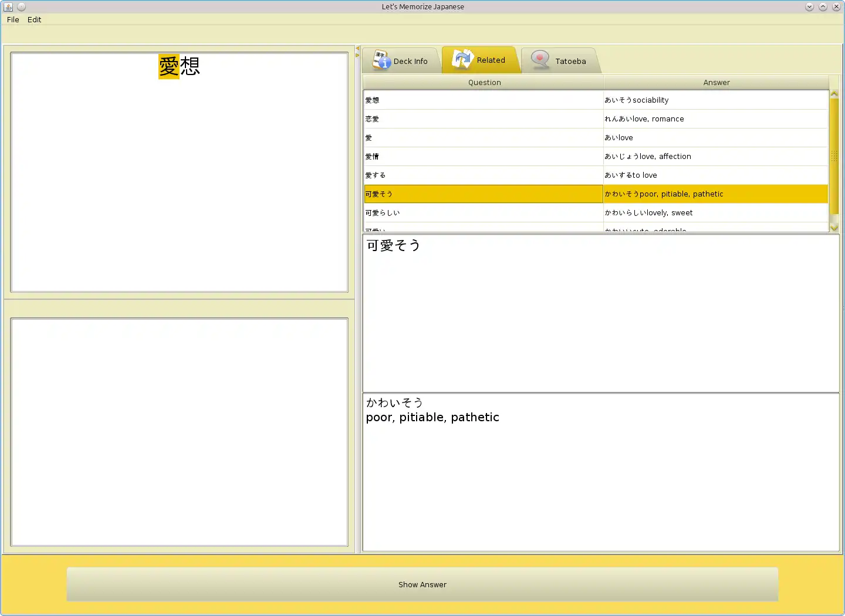Screen dimensions: 845x616
Task: Click the answer cell "poor, pitiable, pathetic" in table
Action: 716,194
